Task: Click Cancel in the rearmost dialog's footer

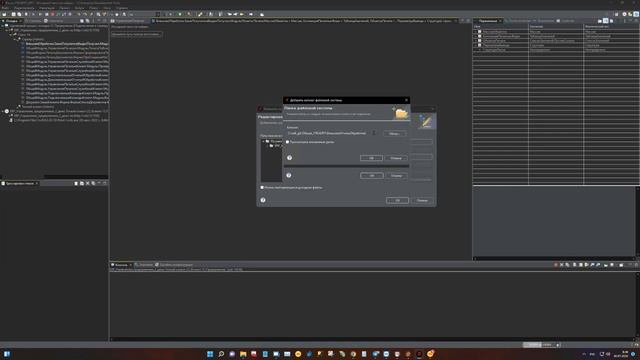Action: click(422, 200)
